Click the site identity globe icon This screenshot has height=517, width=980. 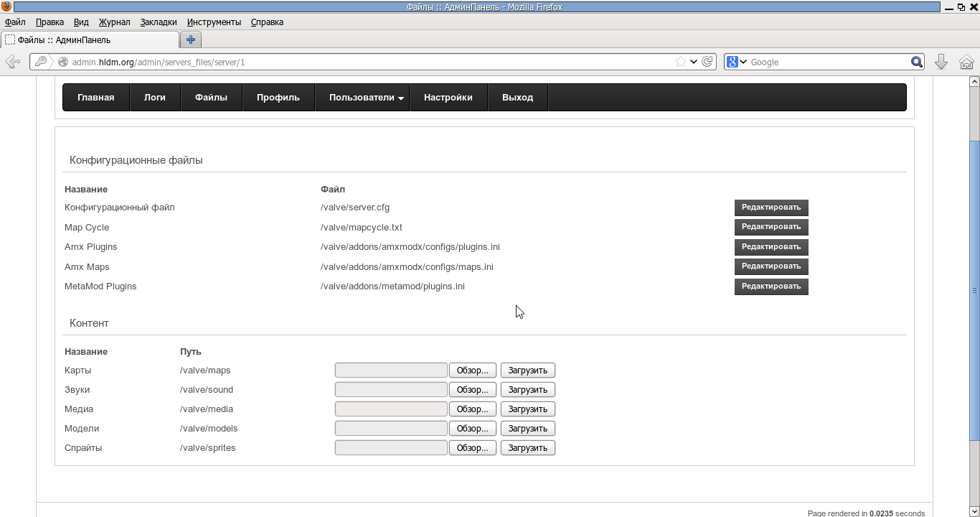coord(63,62)
